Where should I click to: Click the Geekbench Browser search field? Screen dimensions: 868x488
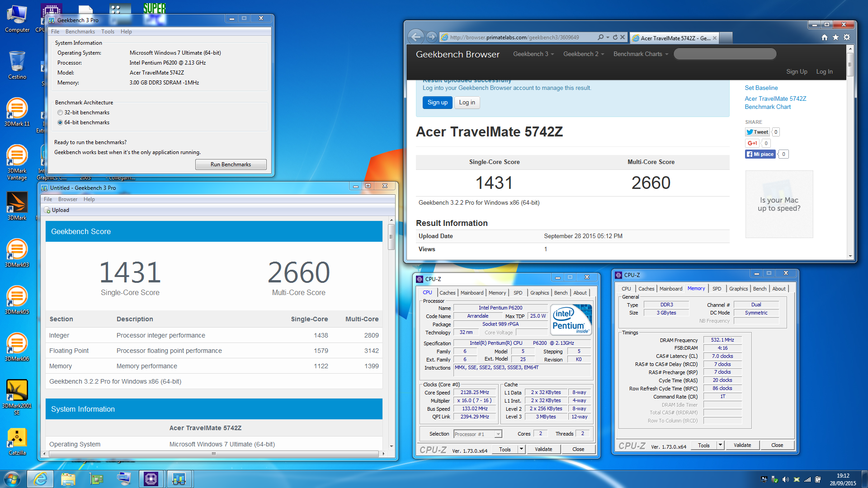coord(725,54)
